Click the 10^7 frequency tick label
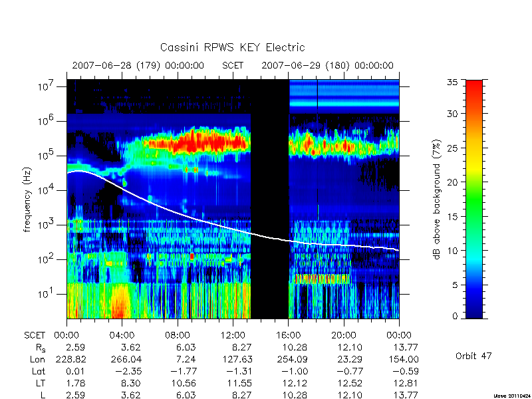 [46, 86]
